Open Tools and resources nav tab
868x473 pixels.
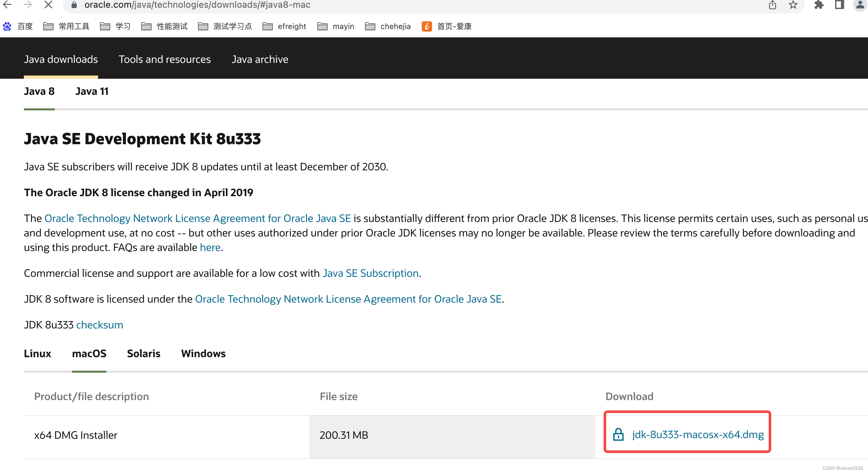coord(165,59)
